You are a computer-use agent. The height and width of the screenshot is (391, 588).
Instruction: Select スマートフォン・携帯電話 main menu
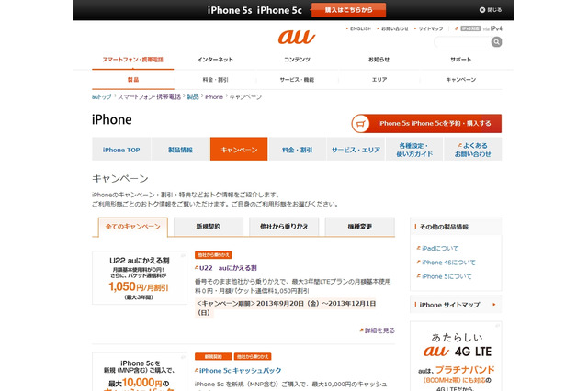pos(132,60)
